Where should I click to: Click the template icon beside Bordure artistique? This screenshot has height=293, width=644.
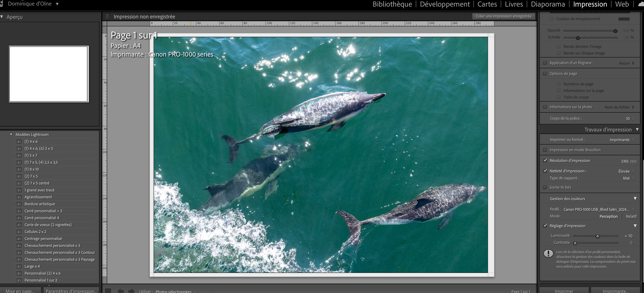click(19, 204)
